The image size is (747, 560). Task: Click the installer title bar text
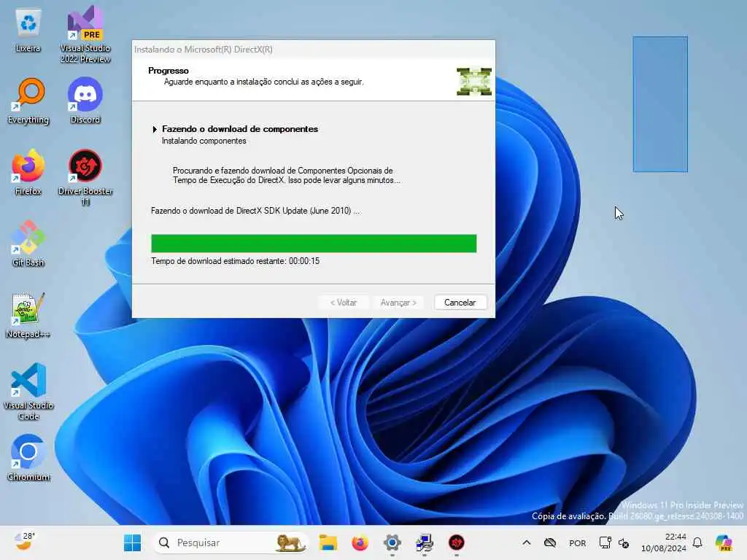coord(204,50)
